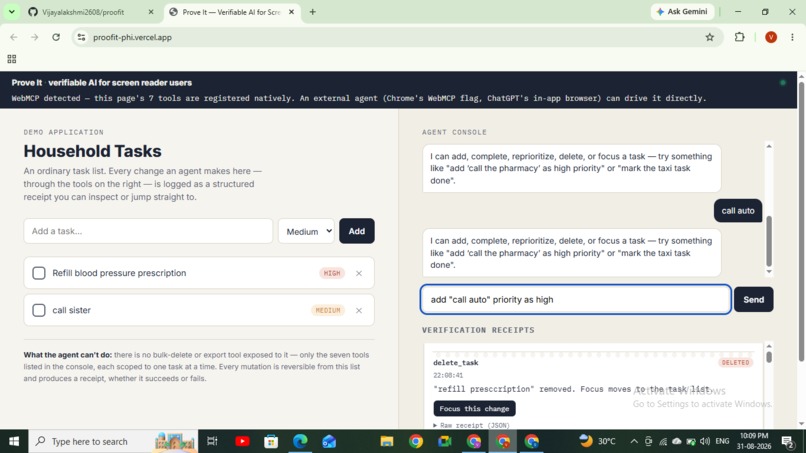This screenshot has width=806, height=453.
Task: Open the apps grid in bookmarks bar
Action: (x=12, y=59)
